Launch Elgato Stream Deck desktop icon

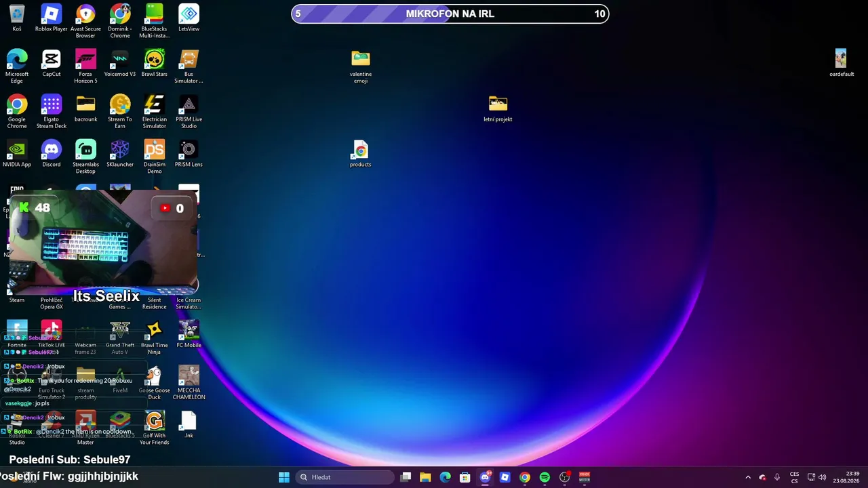(x=52, y=112)
